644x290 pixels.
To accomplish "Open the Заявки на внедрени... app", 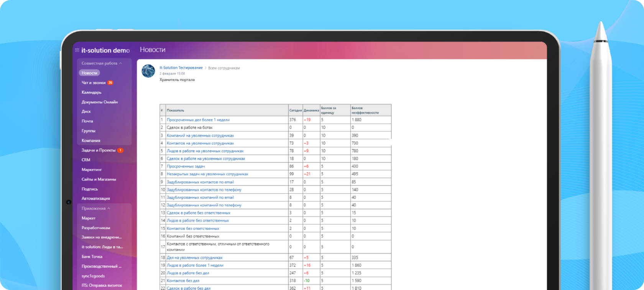I will (102, 237).
